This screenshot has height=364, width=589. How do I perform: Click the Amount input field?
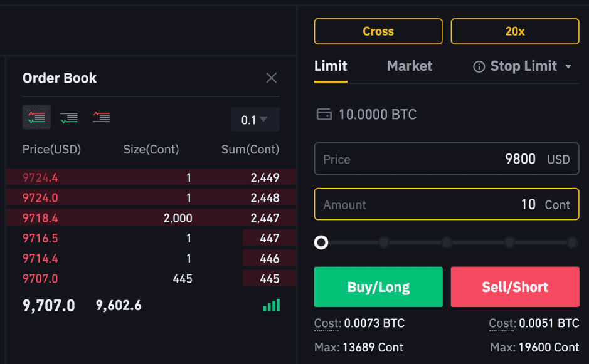[x=447, y=204]
